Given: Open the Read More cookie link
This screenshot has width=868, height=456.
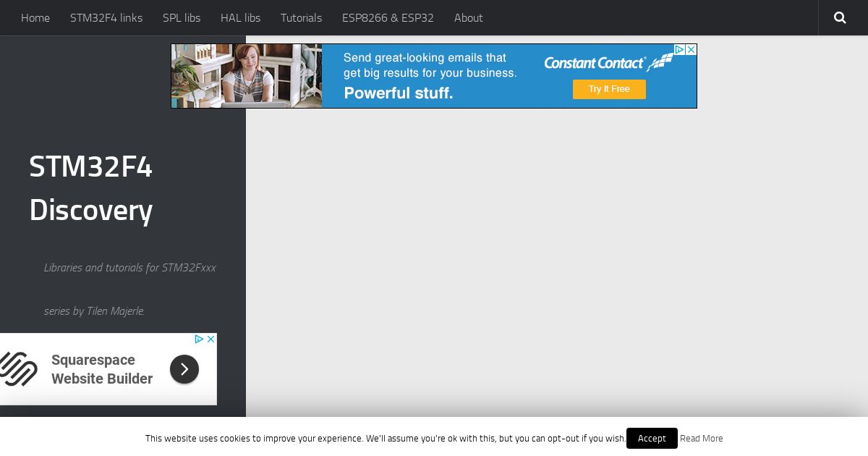Looking at the screenshot, I should pos(702,438).
